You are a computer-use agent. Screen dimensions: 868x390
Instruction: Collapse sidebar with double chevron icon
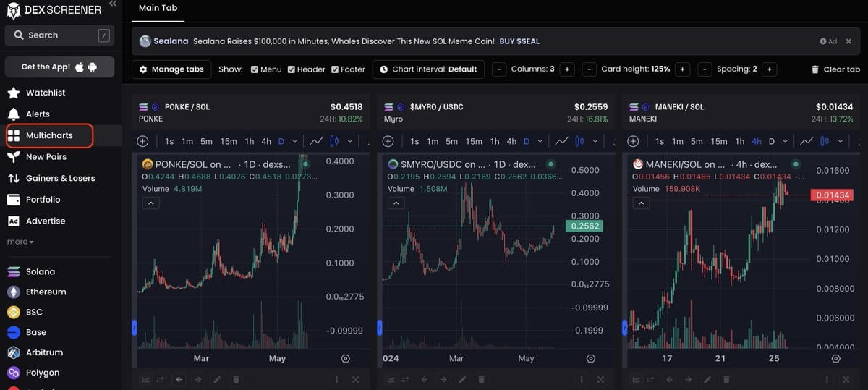[x=112, y=4]
